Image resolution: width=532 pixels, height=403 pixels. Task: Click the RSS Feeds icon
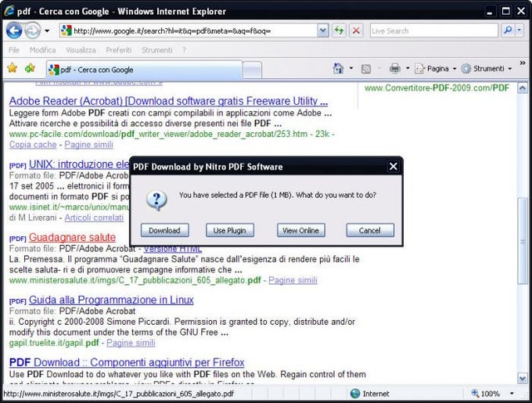pyautogui.click(x=366, y=69)
